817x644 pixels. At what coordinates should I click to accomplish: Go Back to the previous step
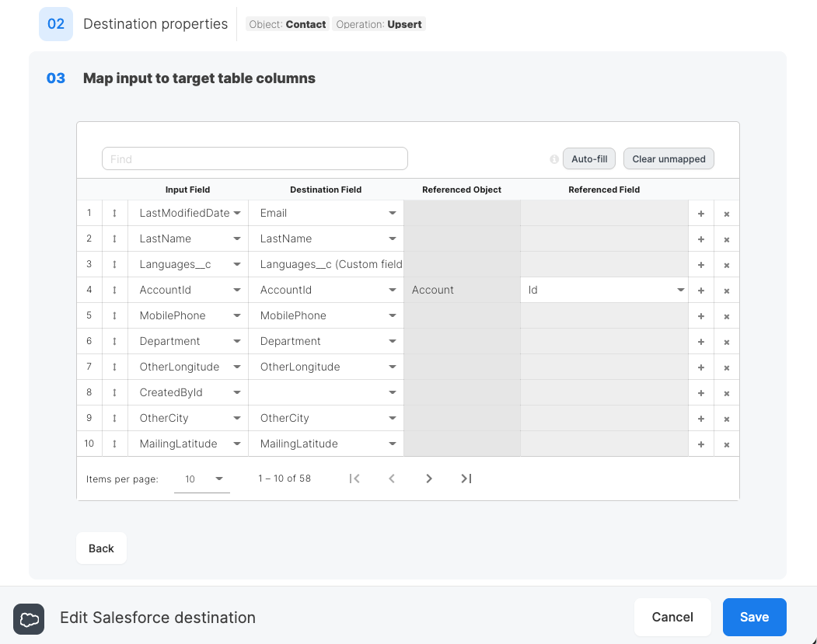pos(100,548)
